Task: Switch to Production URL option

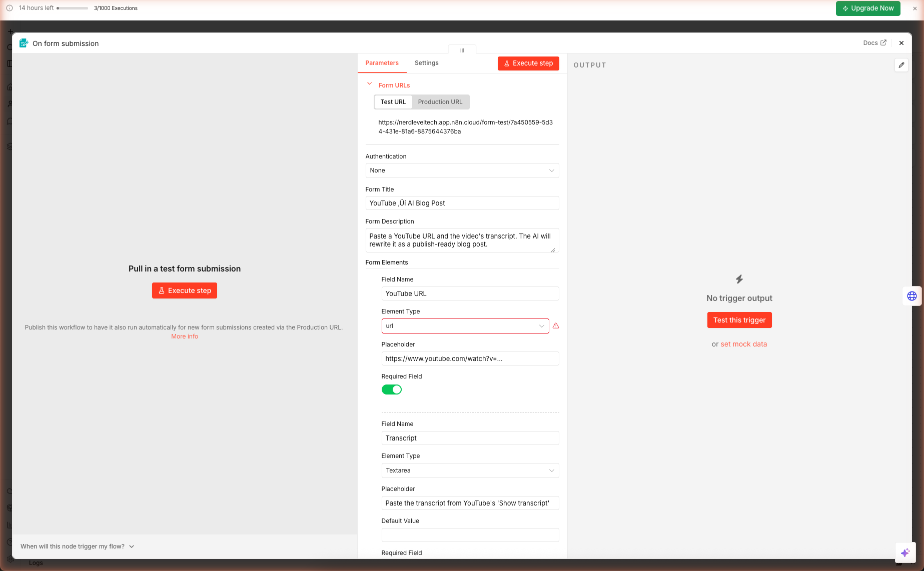Action: [440, 102]
